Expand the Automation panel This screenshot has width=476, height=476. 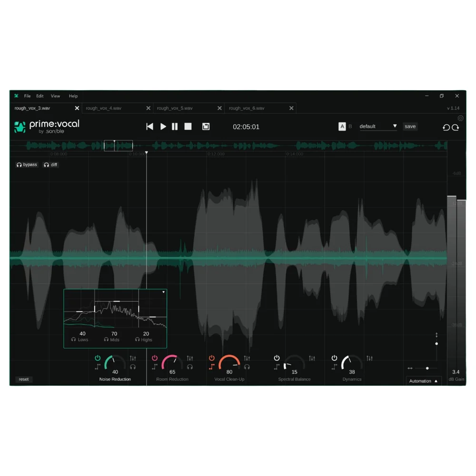click(x=424, y=381)
